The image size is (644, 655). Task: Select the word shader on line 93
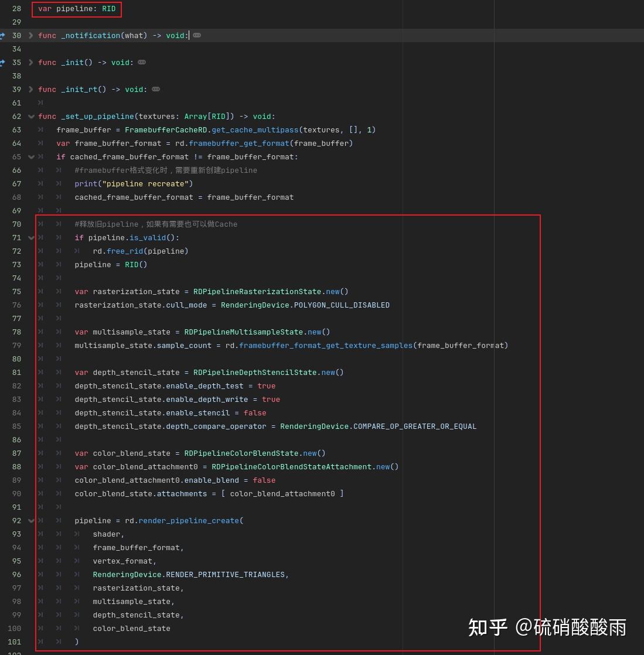coord(107,534)
